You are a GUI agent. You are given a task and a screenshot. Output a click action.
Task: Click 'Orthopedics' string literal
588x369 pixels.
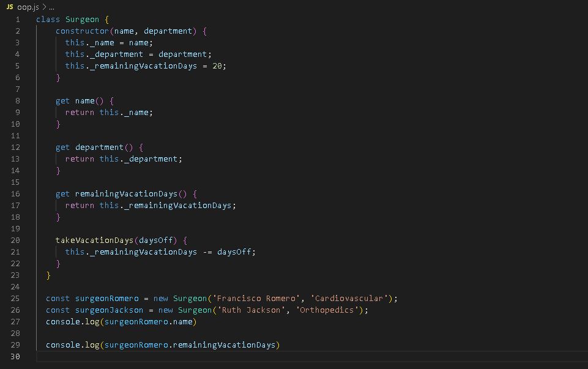coord(327,310)
